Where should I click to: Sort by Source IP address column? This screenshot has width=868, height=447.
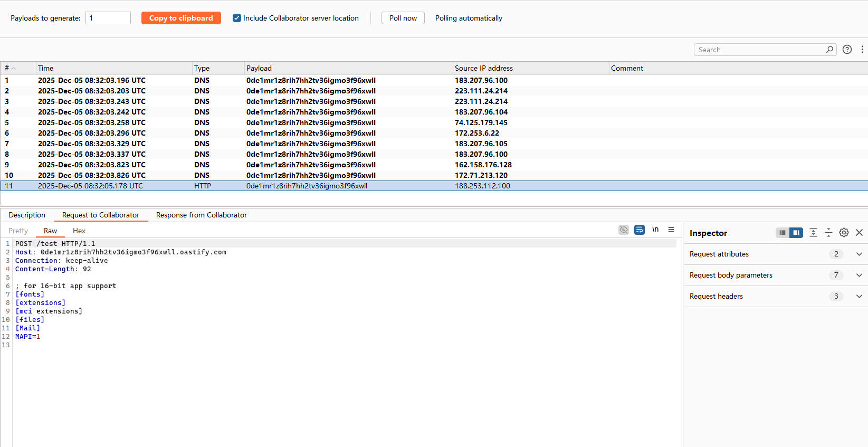(x=530, y=68)
